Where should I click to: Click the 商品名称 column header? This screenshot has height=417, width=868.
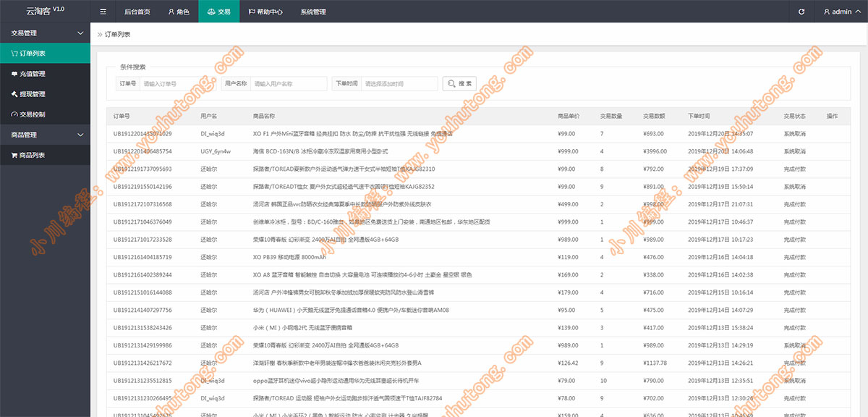coord(264,116)
